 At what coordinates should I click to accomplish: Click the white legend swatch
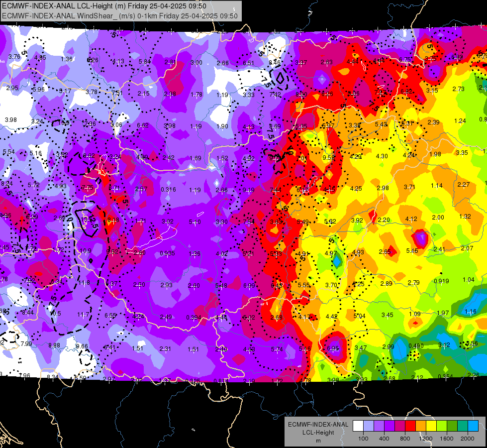[358, 426]
